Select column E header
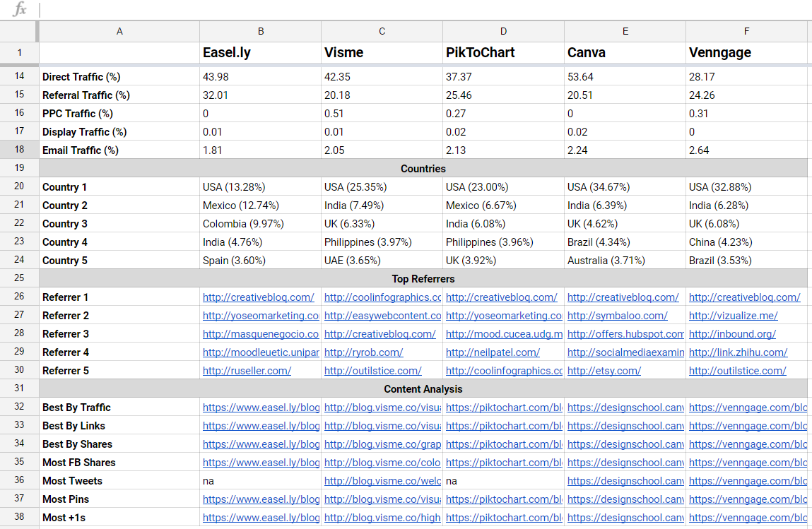The image size is (812, 529). click(625, 31)
